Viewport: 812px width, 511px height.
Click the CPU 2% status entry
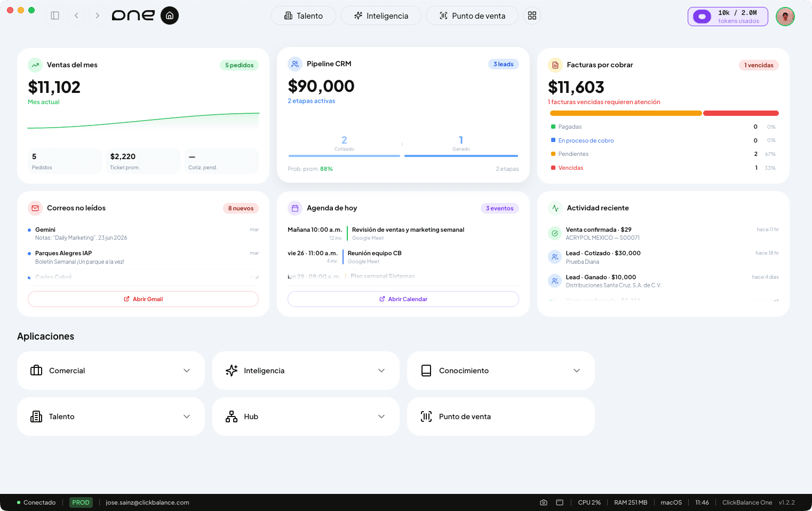(589, 502)
